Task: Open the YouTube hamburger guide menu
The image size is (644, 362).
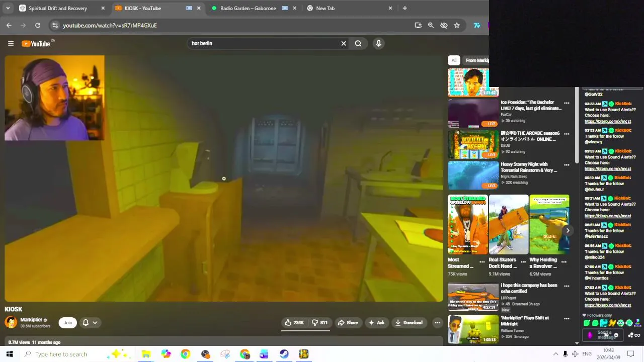Action: tap(11, 43)
